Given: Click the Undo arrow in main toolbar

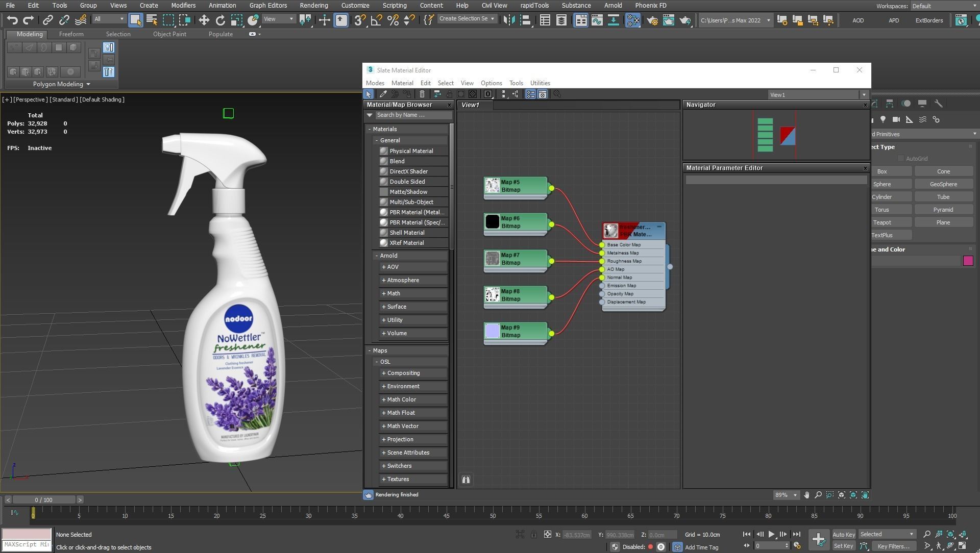Looking at the screenshot, I should point(12,20).
